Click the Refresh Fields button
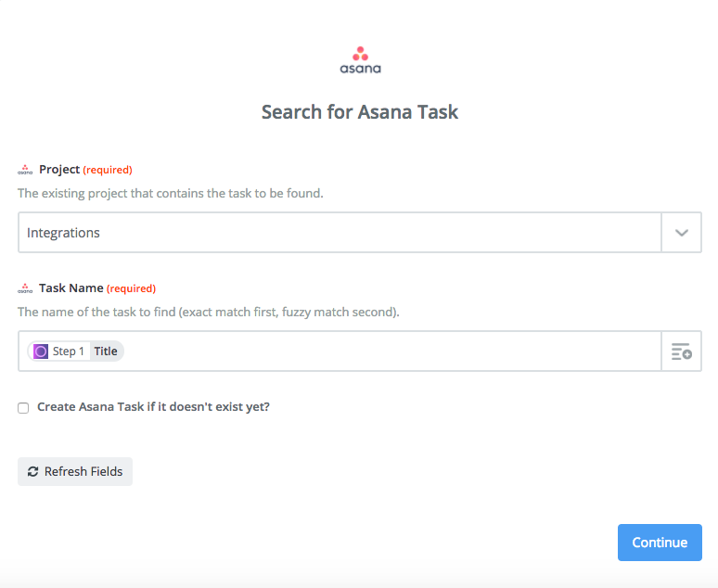The image size is (718, 588). click(75, 471)
